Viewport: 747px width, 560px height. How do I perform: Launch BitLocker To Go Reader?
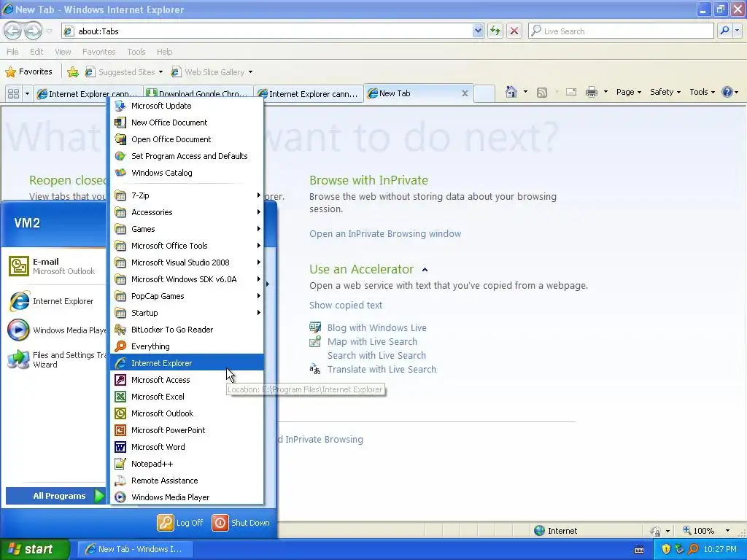187,330
